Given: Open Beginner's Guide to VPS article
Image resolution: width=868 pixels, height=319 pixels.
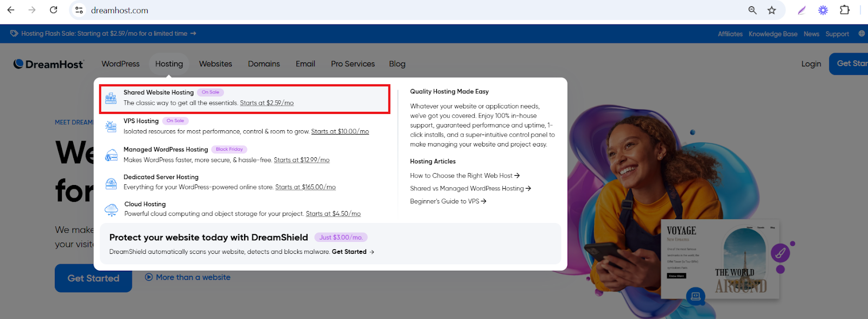Looking at the screenshot, I should pyautogui.click(x=448, y=201).
